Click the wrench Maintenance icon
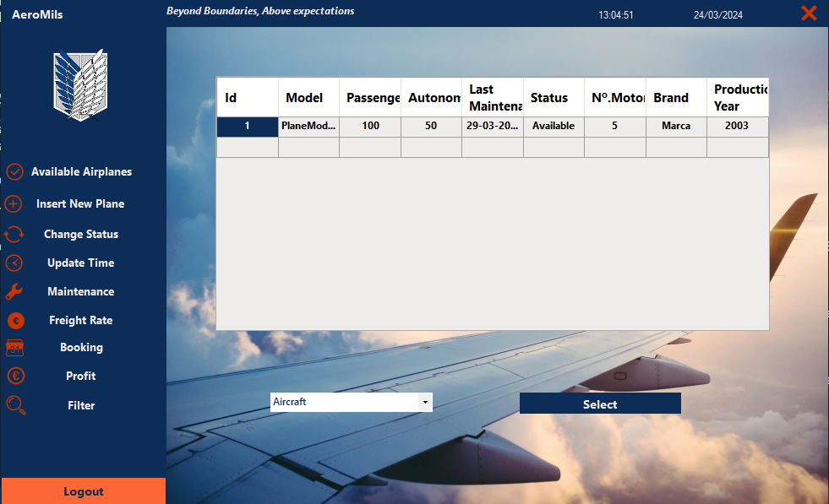This screenshot has height=504, width=829. click(14, 292)
